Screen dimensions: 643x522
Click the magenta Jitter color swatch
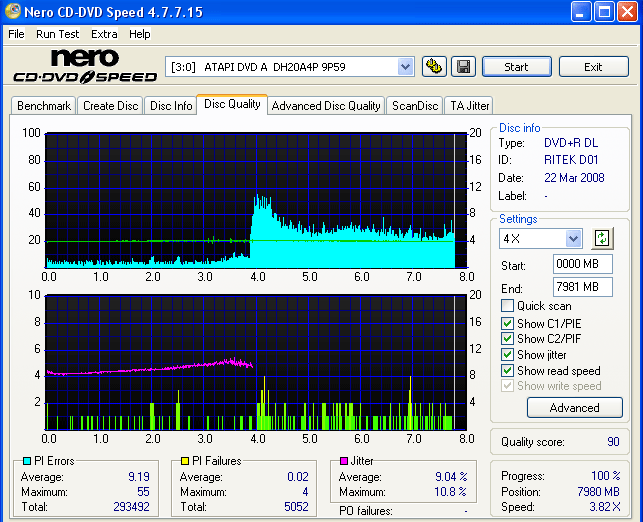[x=344, y=461]
